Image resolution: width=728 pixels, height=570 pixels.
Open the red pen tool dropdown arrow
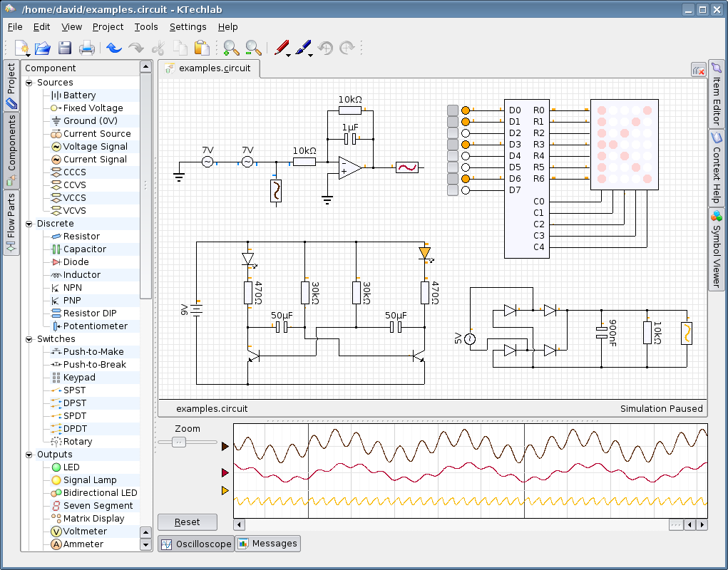[287, 54]
